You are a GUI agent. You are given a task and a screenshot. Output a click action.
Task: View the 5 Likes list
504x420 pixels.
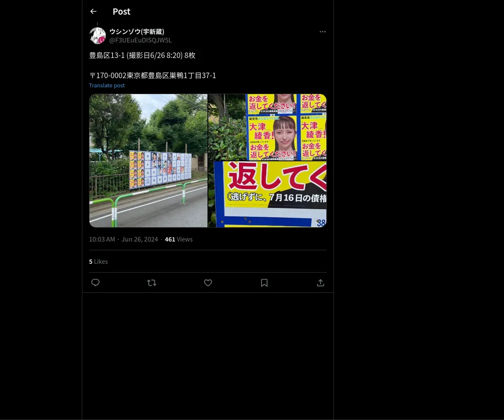tap(98, 261)
